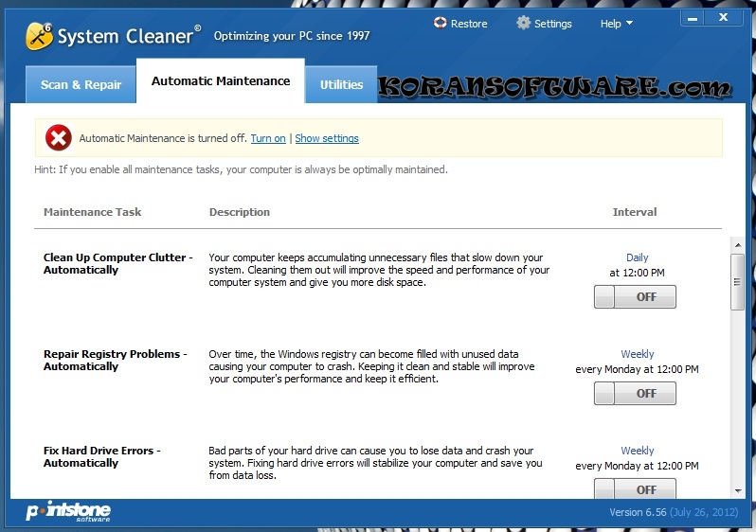Click the Interval column header
The height and width of the screenshot is (532, 756).
click(x=635, y=212)
